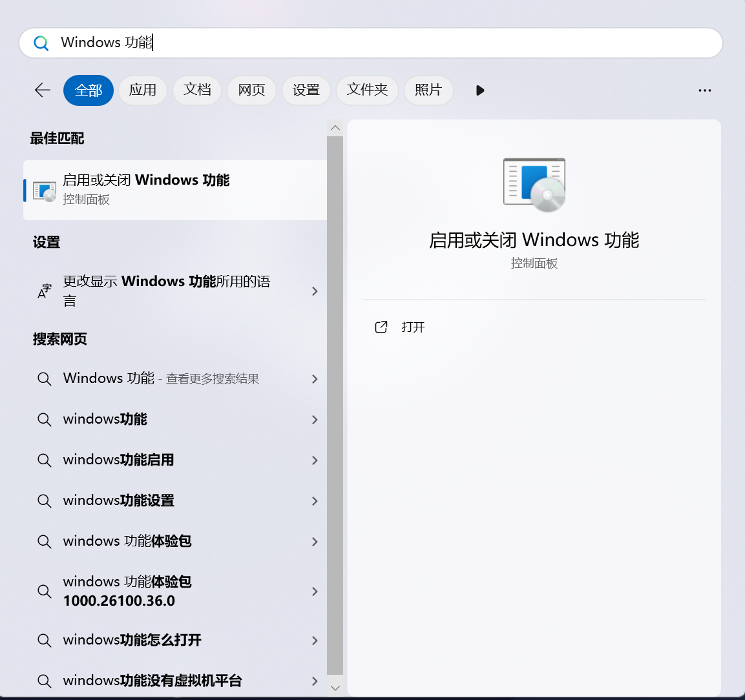745x700 pixels.
Task: Switch to the 照片 filter tab
Action: click(428, 90)
